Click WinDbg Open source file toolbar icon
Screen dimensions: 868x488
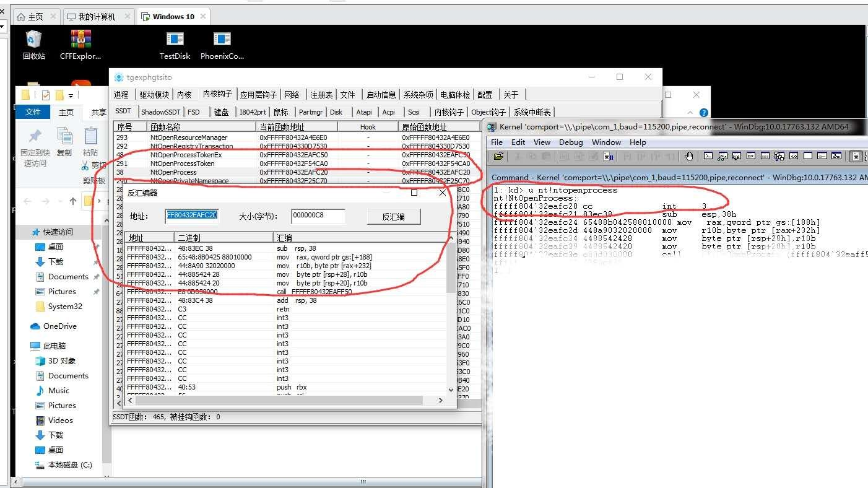click(x=498, y=156)
